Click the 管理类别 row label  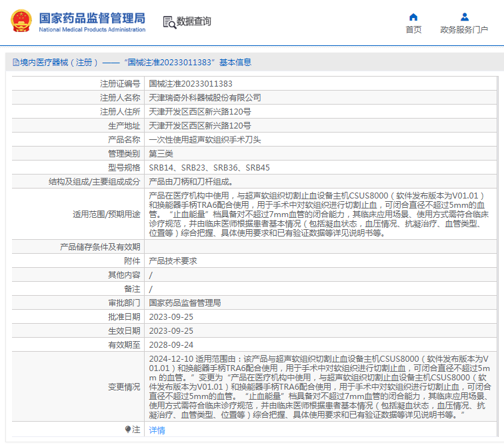tap(124, 154)
